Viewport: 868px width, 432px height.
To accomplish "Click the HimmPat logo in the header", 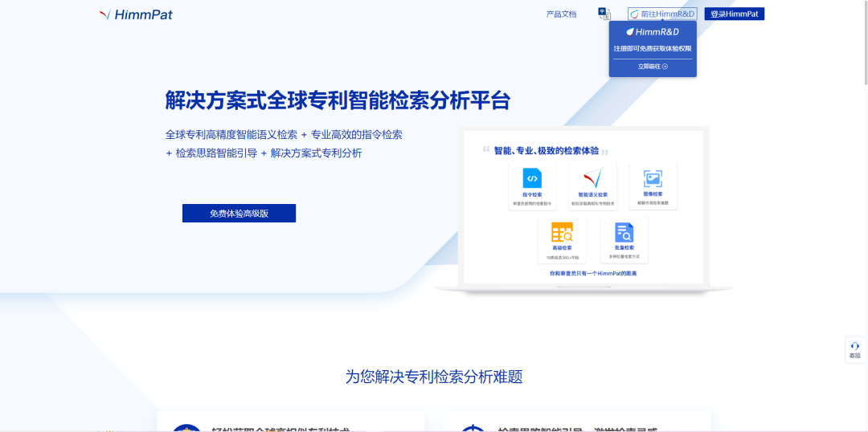I will 136,14.
